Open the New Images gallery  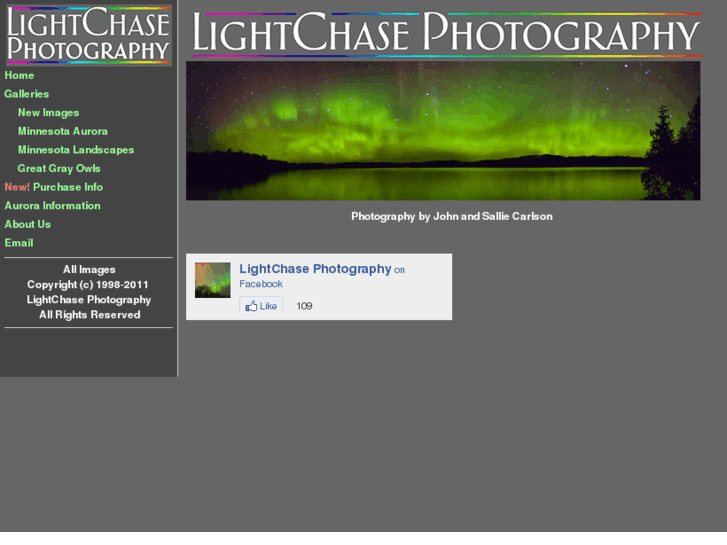click(48, 112)
